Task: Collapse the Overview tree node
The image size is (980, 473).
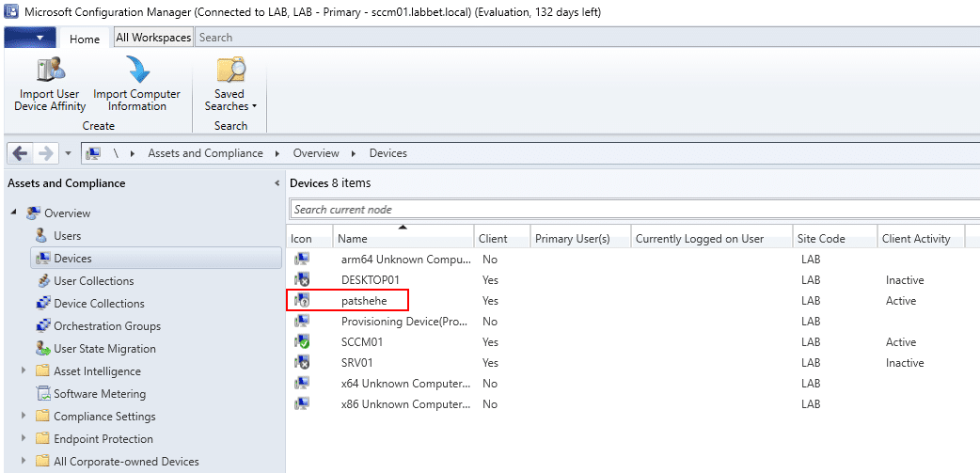Action: [x=14, y=213]
